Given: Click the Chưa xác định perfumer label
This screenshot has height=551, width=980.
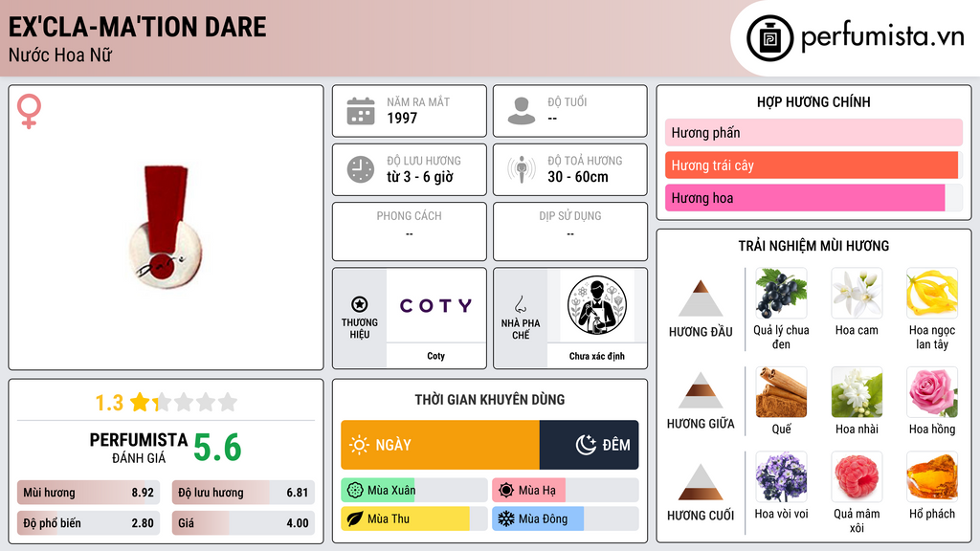Looking at the screenshot, I should pos(597,356).
